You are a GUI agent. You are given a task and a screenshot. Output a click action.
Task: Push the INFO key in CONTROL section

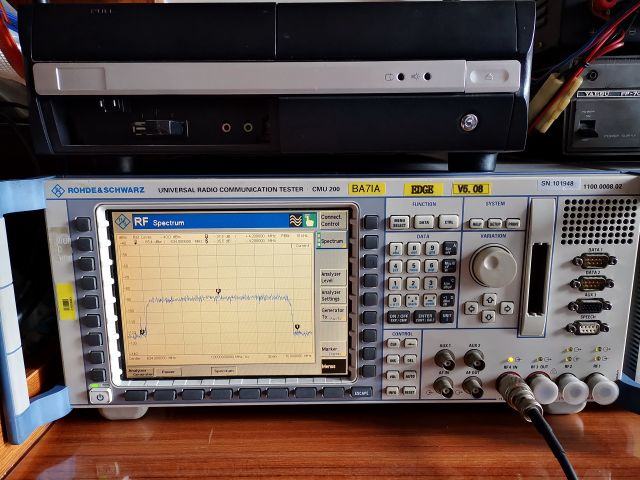coord(393,391)
